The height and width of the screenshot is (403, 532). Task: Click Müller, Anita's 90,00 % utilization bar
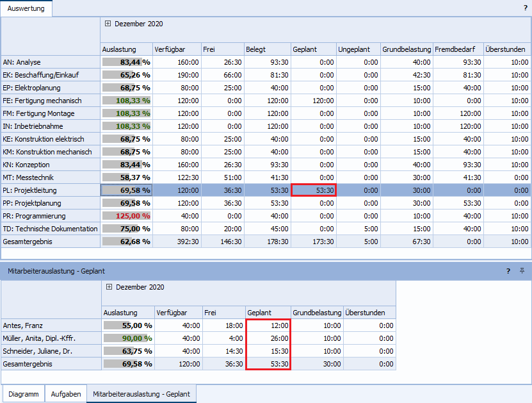128,338
